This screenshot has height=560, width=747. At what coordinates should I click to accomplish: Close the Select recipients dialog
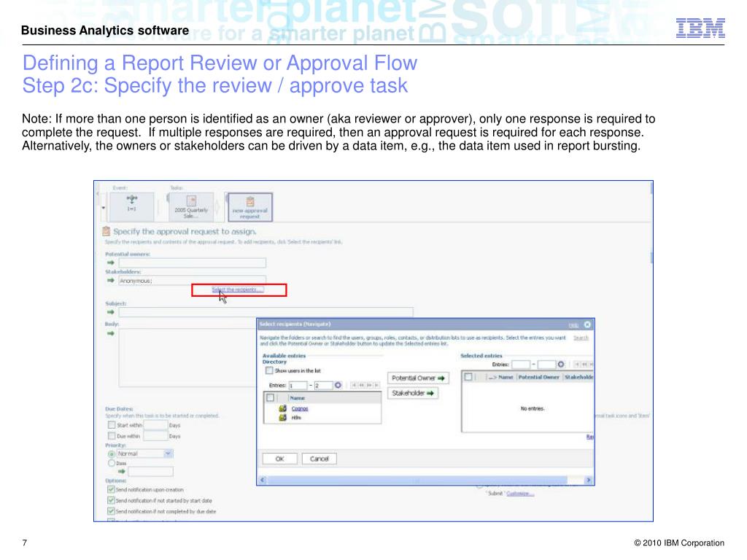click(x=587, y=324)
